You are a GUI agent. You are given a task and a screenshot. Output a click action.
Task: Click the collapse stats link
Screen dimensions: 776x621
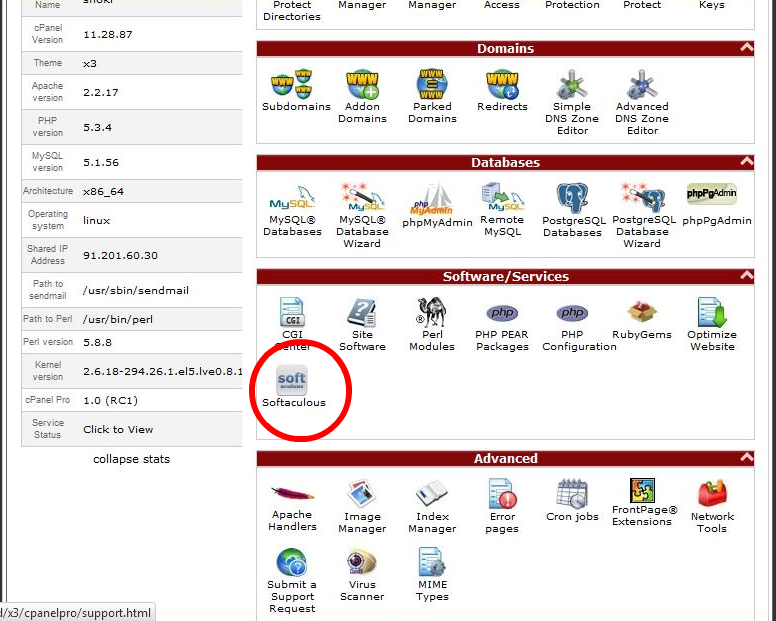[131, 459]
